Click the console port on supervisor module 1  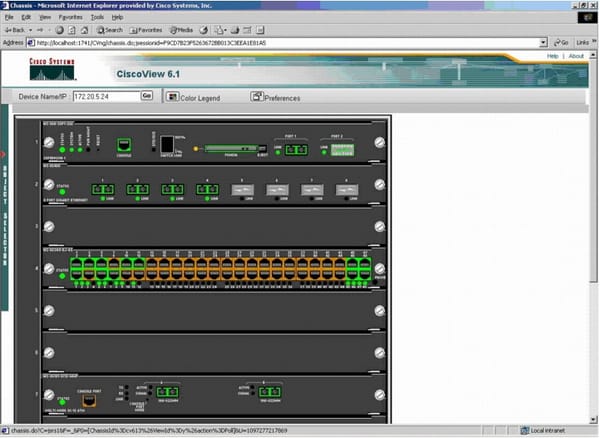(124, 145)
